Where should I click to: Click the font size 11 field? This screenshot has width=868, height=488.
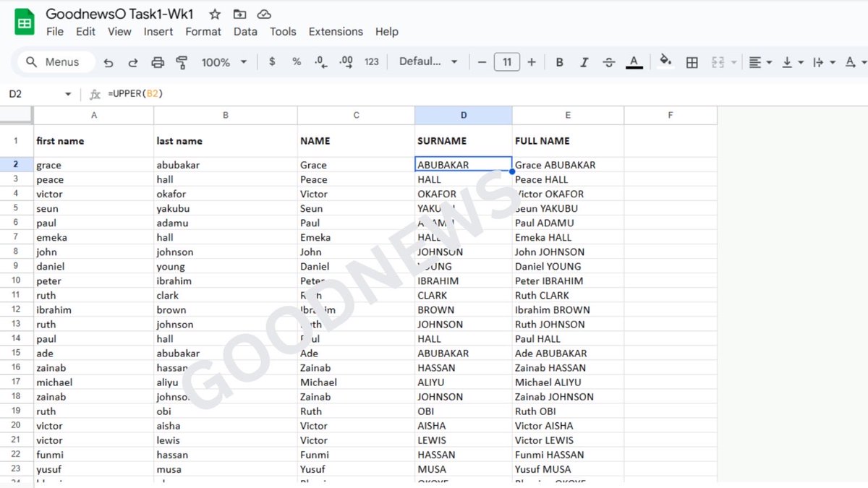pyautogui.click(x=507, y=62)
